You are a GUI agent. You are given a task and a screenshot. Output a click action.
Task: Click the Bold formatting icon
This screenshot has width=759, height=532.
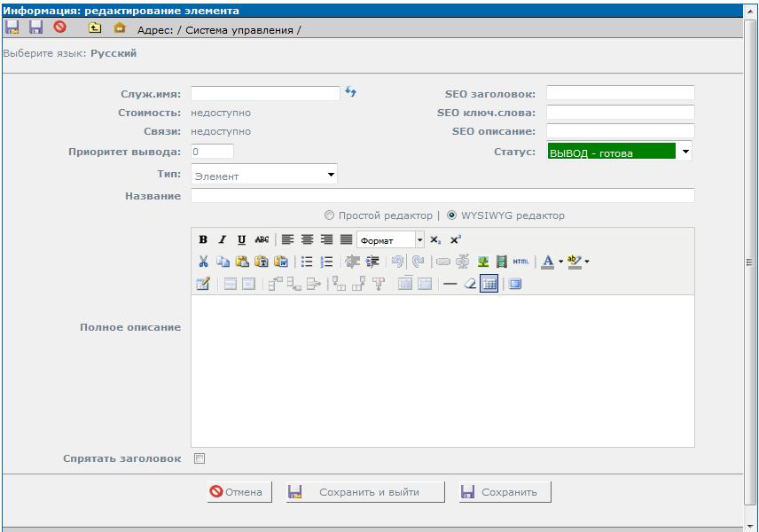[203, 239]
